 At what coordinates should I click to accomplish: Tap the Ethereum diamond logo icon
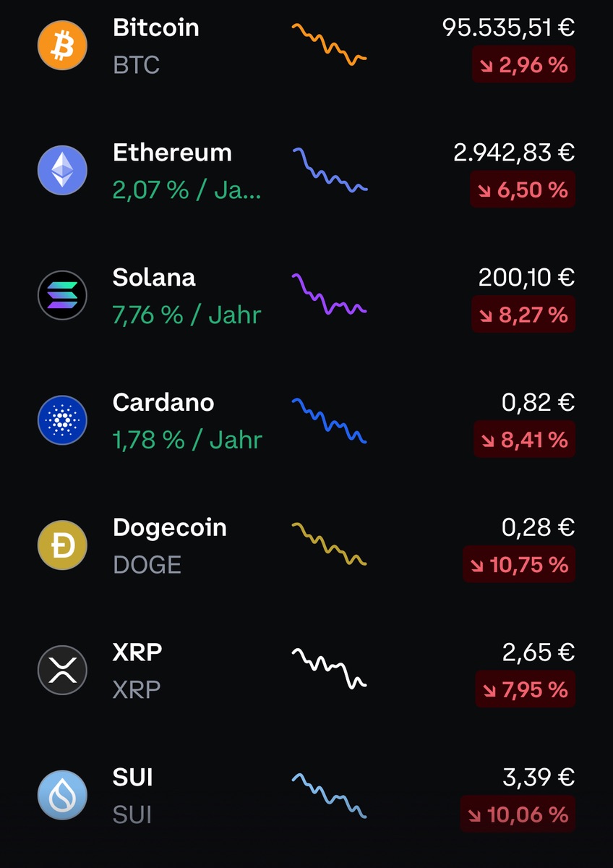pyautogui.click(x=62, y=171)
